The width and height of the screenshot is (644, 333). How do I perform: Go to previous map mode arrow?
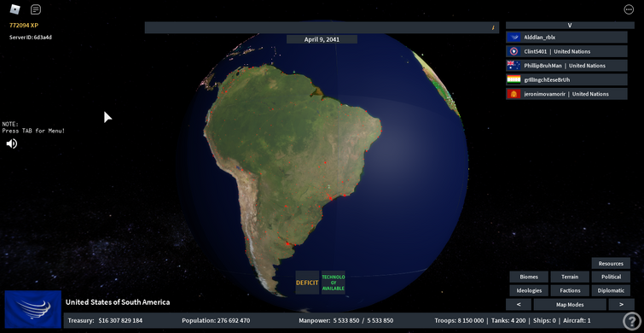click(519, 305)
